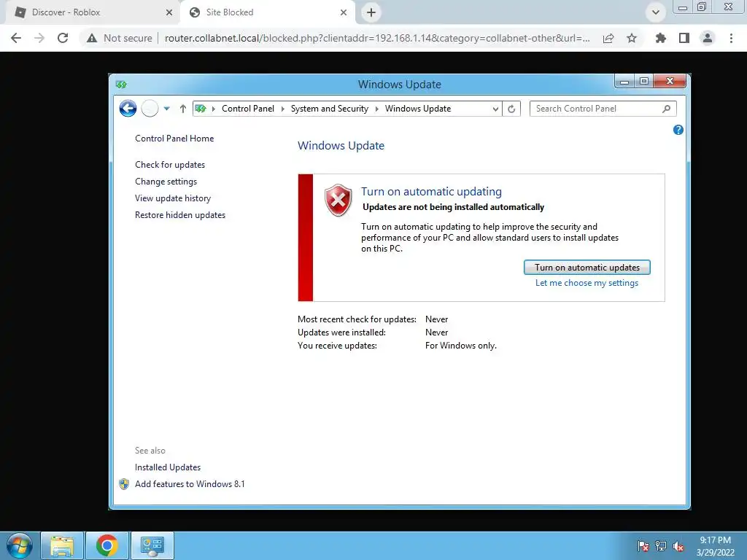The image size is (747, 560).
Task: Click the share page icon in address bar
Action: click(x=608, y=38)
